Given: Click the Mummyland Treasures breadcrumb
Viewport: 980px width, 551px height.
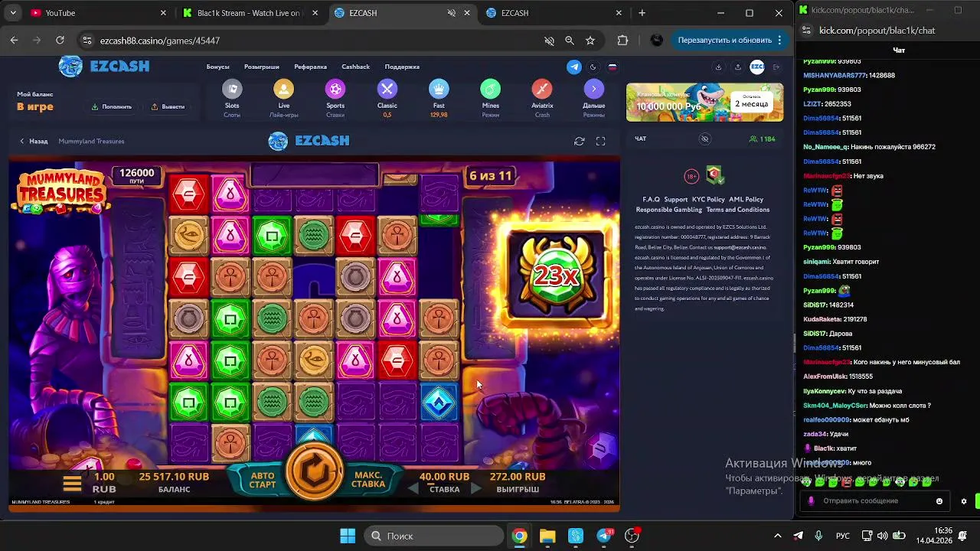Looking at the screenshot, I should click(x=91, y=141).
